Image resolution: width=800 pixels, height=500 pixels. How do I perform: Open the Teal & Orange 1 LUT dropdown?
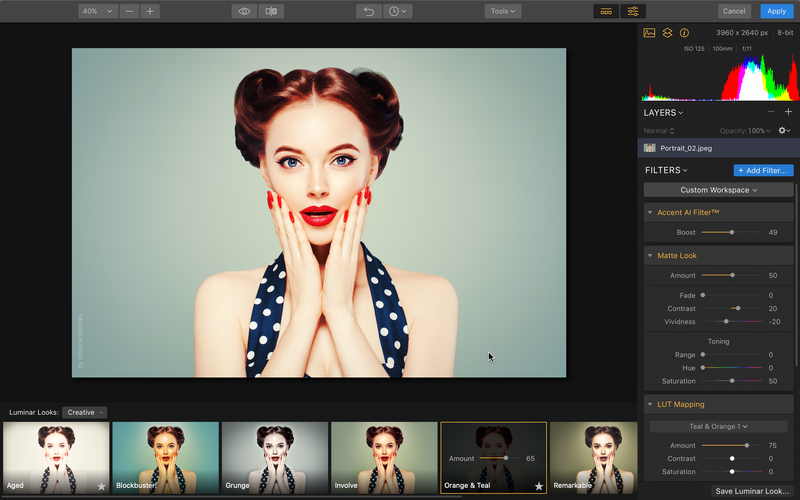pyautogui.click(x=718, y=427)
